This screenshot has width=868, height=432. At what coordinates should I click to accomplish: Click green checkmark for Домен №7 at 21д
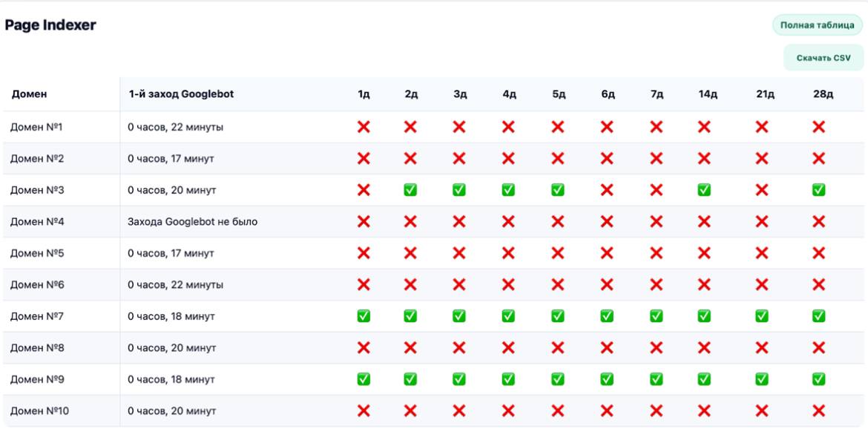click(761, 316)
